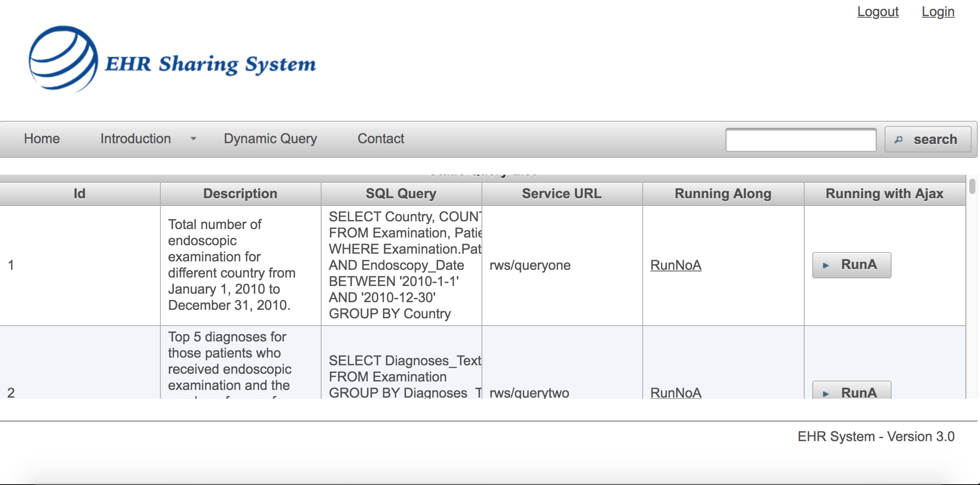Image resolution: width=980 pixels, height=485 pixels.
Task: Click the table's vertical scrollbar thumb
Action: pyautogui.click(x=972, y=186)
